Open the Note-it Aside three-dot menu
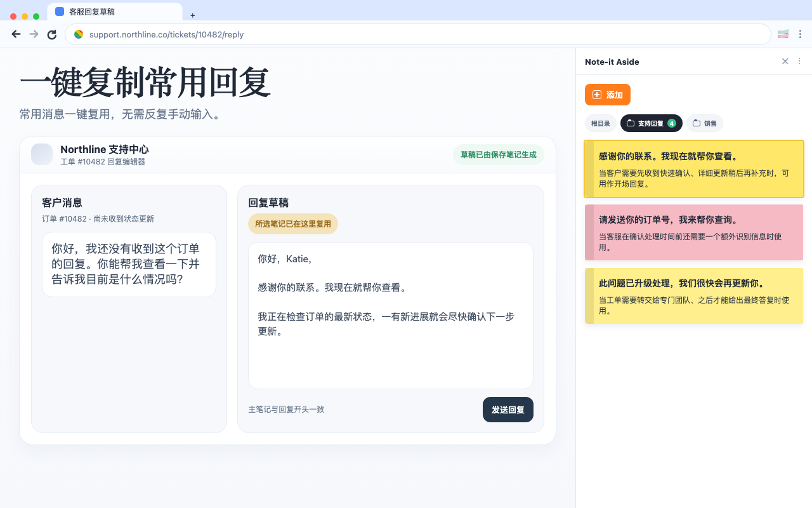The width and height of the screenshot is (812, 508). (799, 62)
